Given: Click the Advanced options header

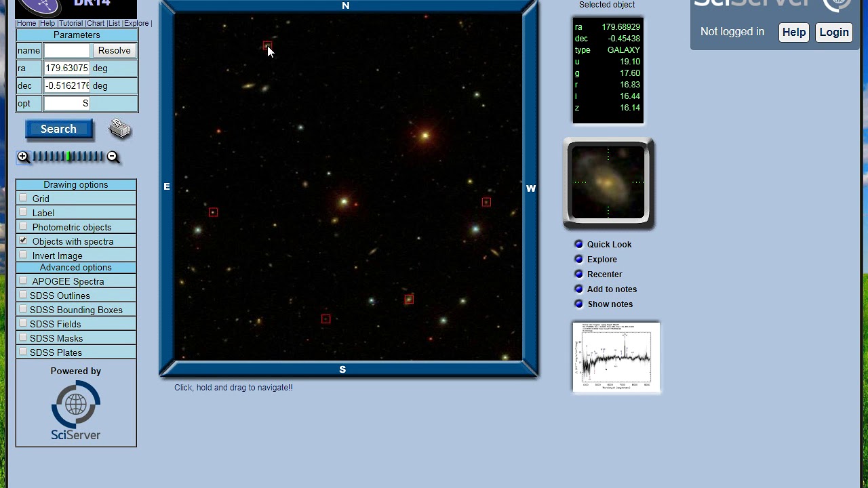Looking at the screenshot, I should [x=76, y=267].
